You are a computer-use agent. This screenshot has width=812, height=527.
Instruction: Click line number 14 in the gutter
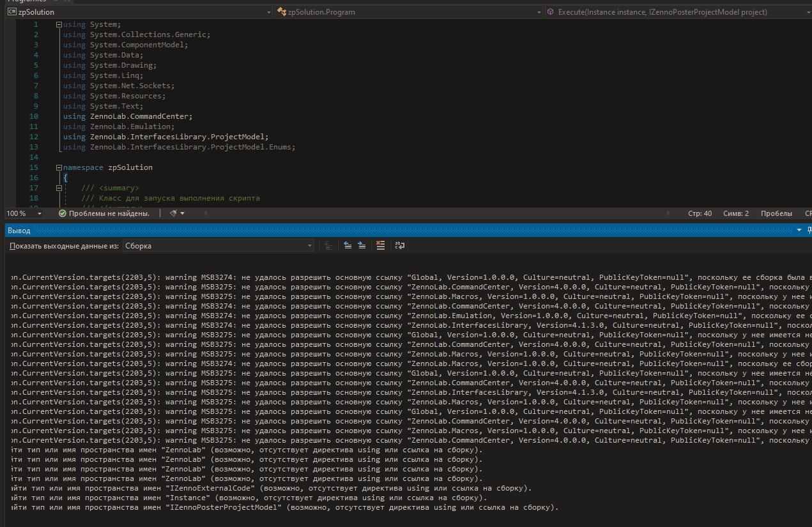coord(34,157)
